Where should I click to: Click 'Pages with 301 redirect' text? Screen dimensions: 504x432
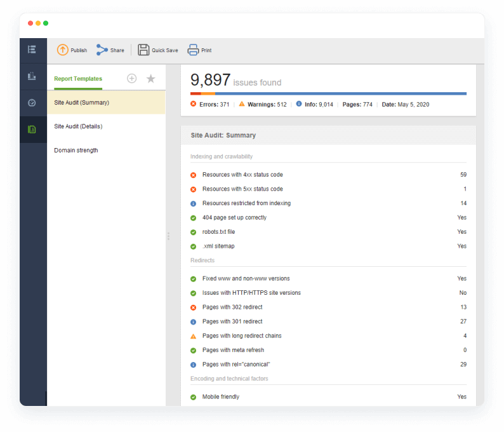click(232, 321)
